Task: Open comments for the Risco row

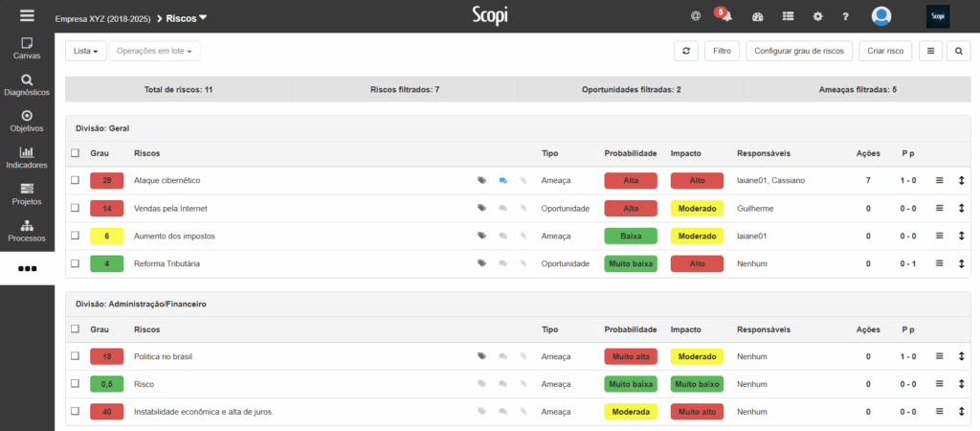Action: coord(503,383)
